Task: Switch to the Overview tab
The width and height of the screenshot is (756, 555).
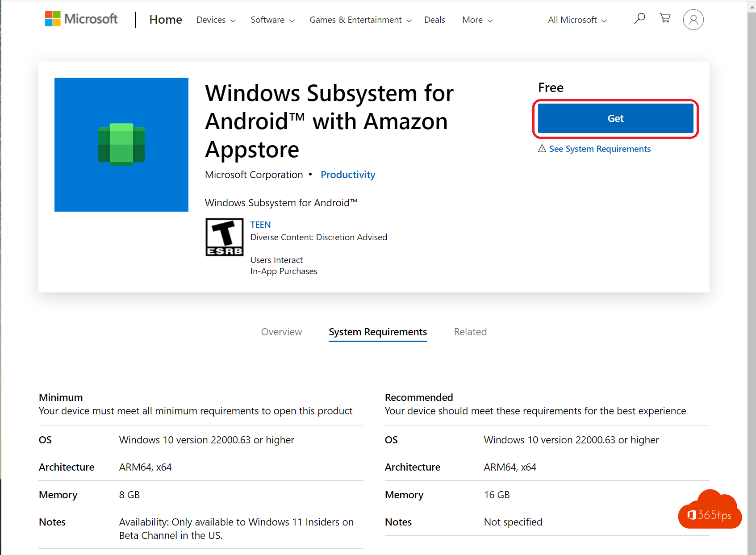Action: click(x=281, y=332)
